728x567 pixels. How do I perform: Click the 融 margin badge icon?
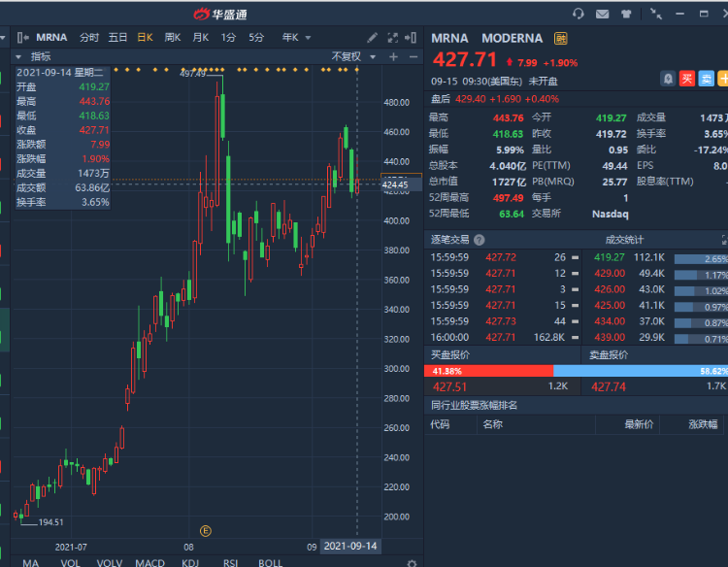pyautogui.click(x=561, y=39)
